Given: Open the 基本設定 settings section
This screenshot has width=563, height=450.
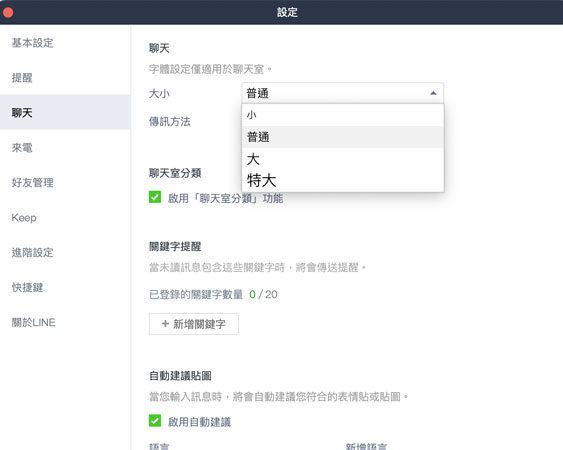Looking at the screenshot, I should tap(32, 43).
